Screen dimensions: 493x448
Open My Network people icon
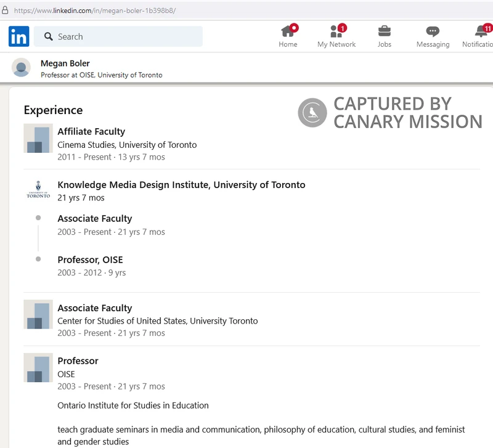click(x=336, y=31)
